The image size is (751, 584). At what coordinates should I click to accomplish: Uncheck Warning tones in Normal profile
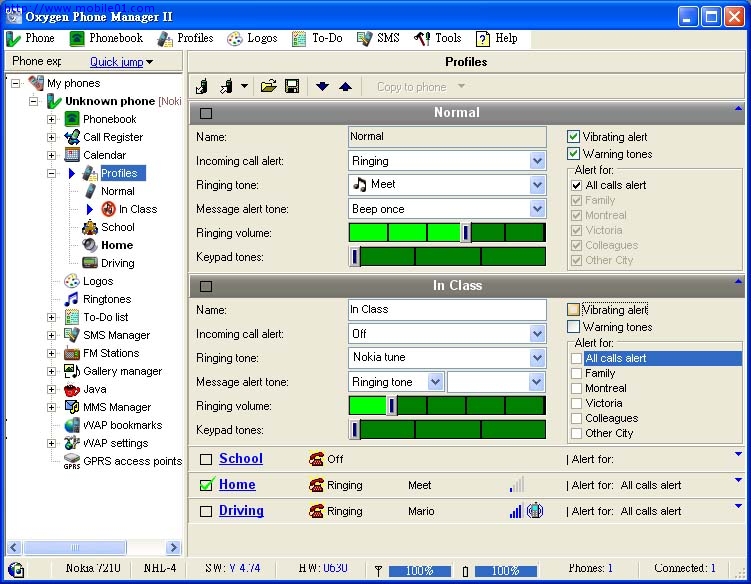tap(573, 154)
